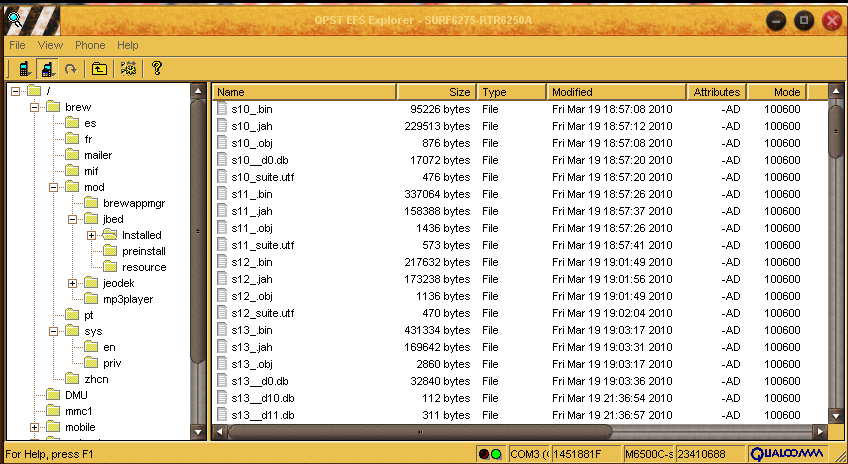Open the Help menu
The height and width of the screenshot is (464, 848).
coord(128,45)
